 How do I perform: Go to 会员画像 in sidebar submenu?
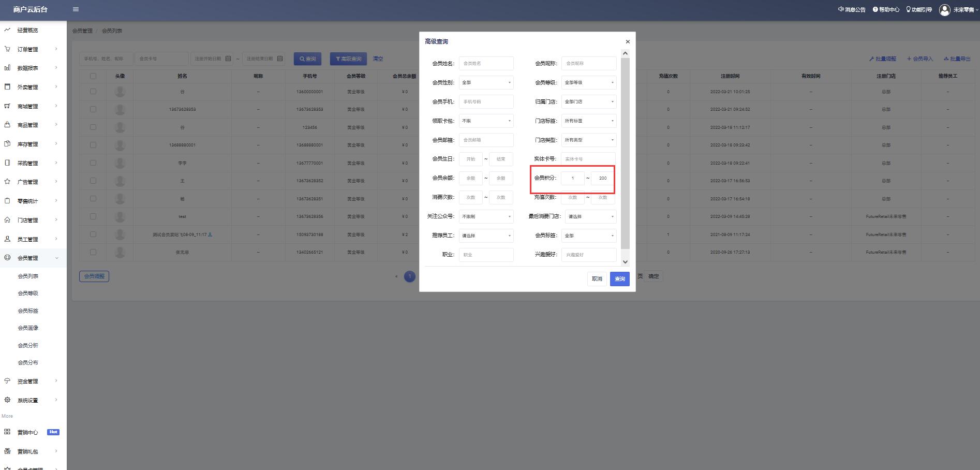coord(28,328)
